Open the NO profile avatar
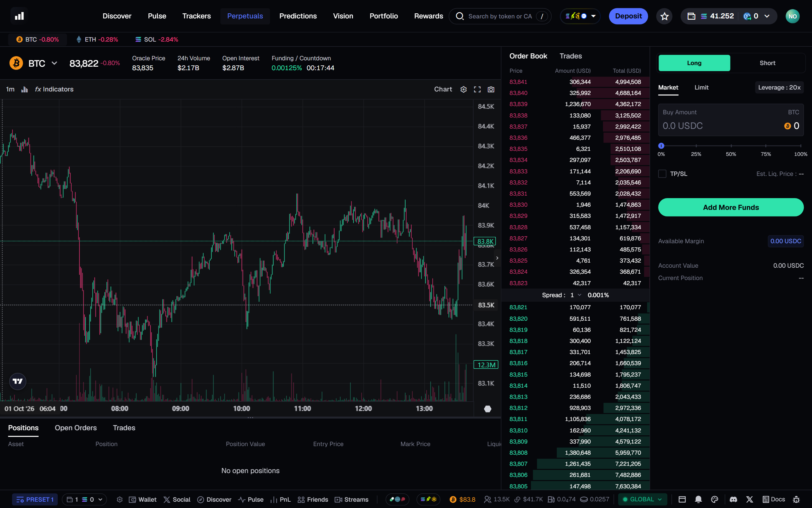Viewport: 812px width, 508px height. [x=793, y=16]
